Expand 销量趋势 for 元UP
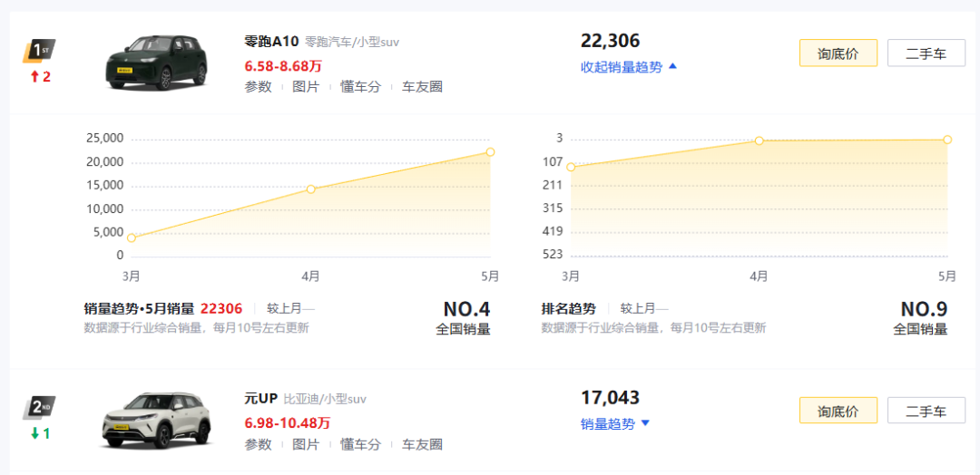Screen dimensions: 980x475 click(x=615, y=424)
